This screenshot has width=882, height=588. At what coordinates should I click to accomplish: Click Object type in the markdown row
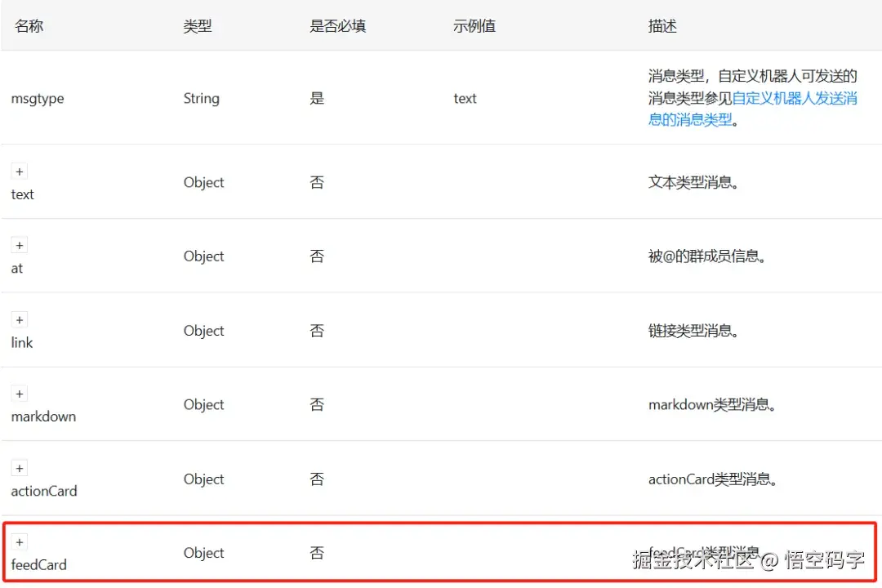tap(203, 404)
